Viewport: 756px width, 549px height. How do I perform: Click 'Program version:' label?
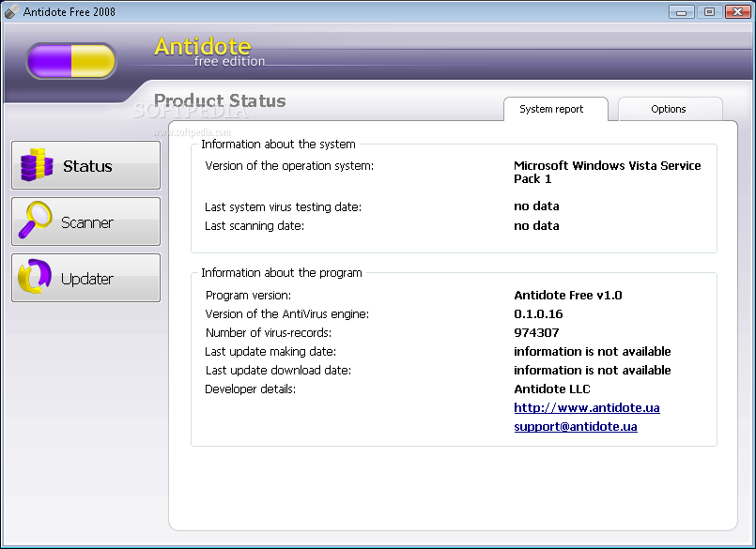(x=248, y=296)
